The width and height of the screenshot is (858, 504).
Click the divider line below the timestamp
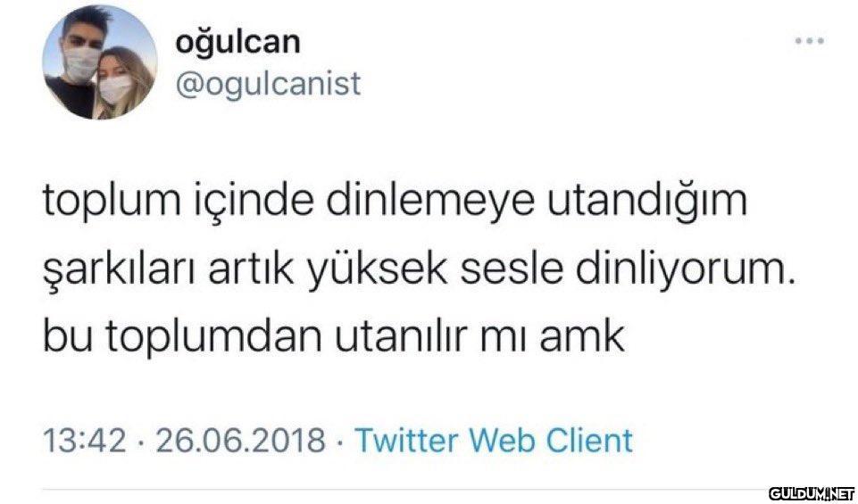pos(405,489)
